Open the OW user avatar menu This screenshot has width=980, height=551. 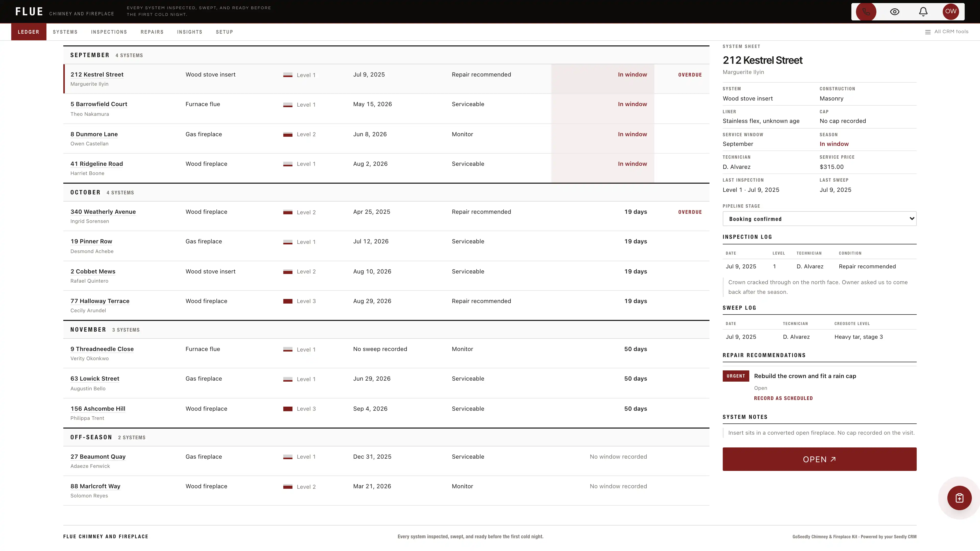(951, 11)
